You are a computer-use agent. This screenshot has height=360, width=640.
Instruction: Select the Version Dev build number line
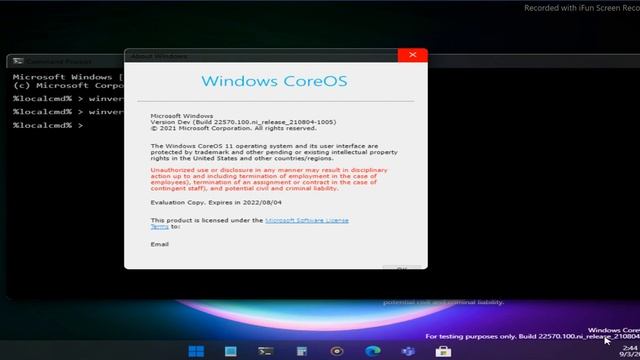coord(243,122)
